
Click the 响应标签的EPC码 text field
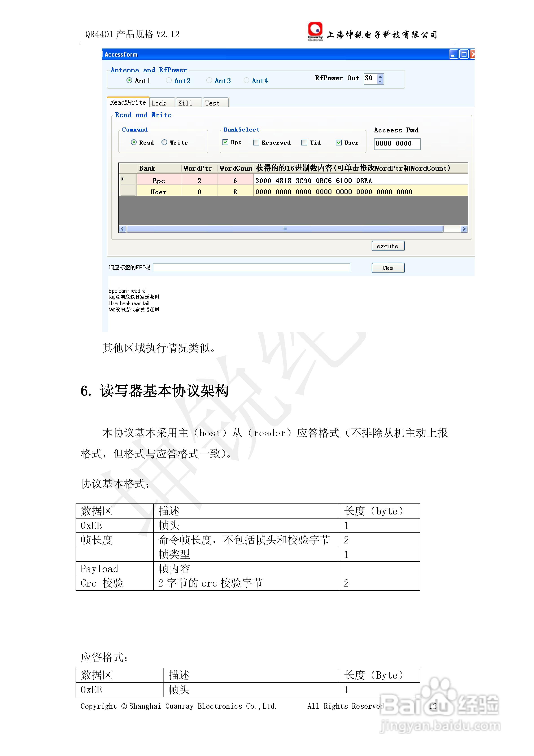pyautogui.click(x=251, y=268)
